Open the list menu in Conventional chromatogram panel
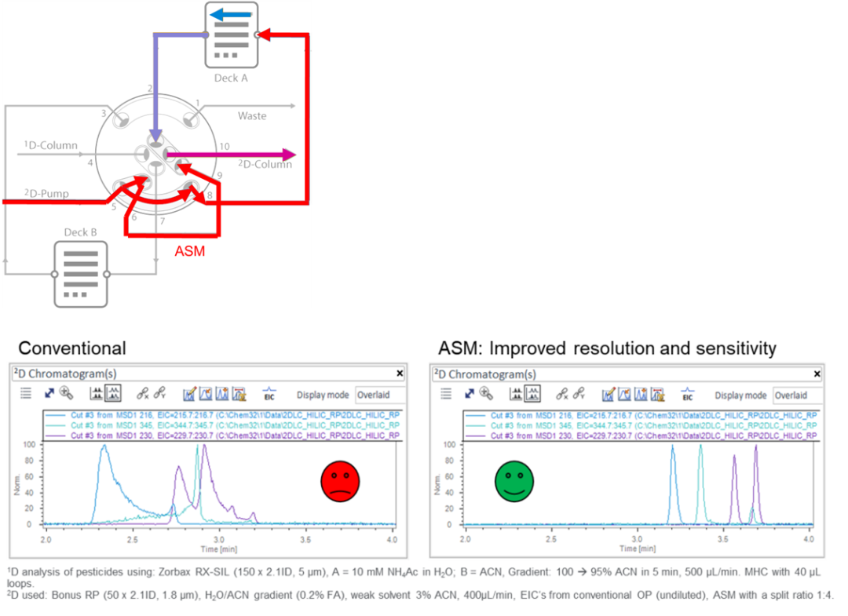 (25, 393)
